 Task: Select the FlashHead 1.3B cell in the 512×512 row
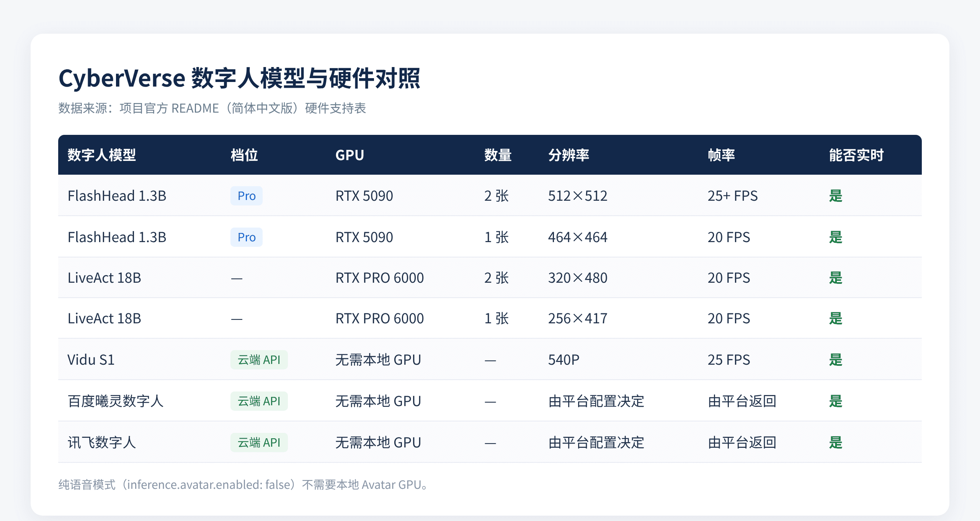(117, 196)
